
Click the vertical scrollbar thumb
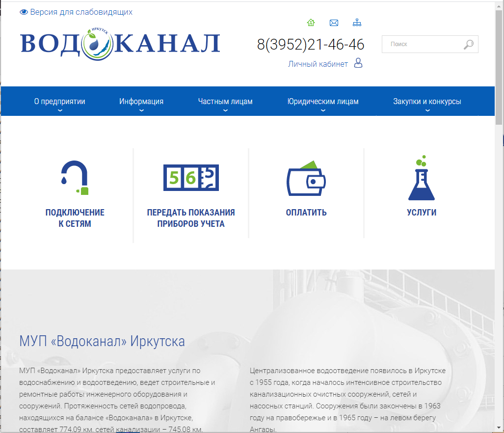click(499, 67)
